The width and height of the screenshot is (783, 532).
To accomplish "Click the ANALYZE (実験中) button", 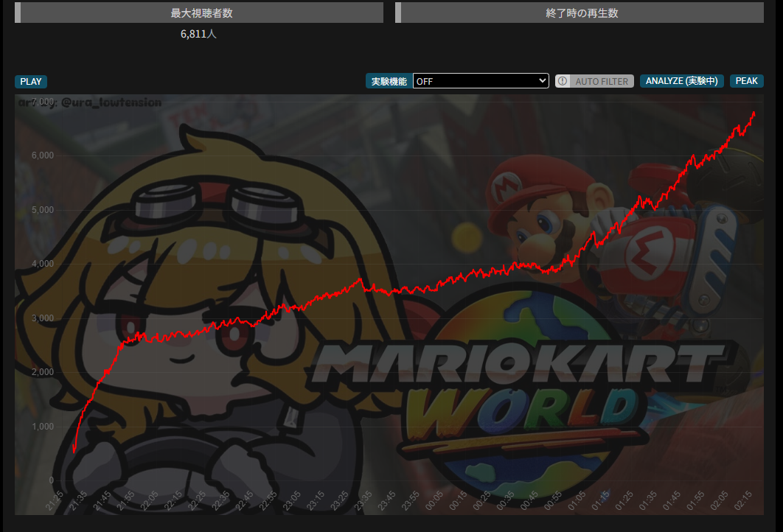I will pyautogui.click(x=682, y=81).
